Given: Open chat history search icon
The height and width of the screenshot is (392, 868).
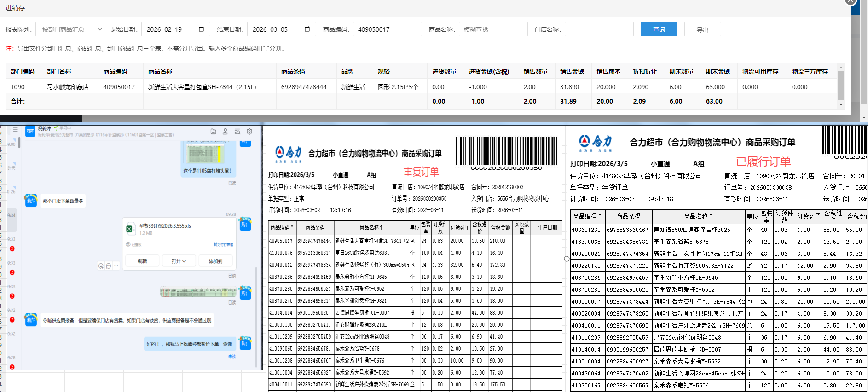Looking at the screenshot, I should [x=237, y=132].
